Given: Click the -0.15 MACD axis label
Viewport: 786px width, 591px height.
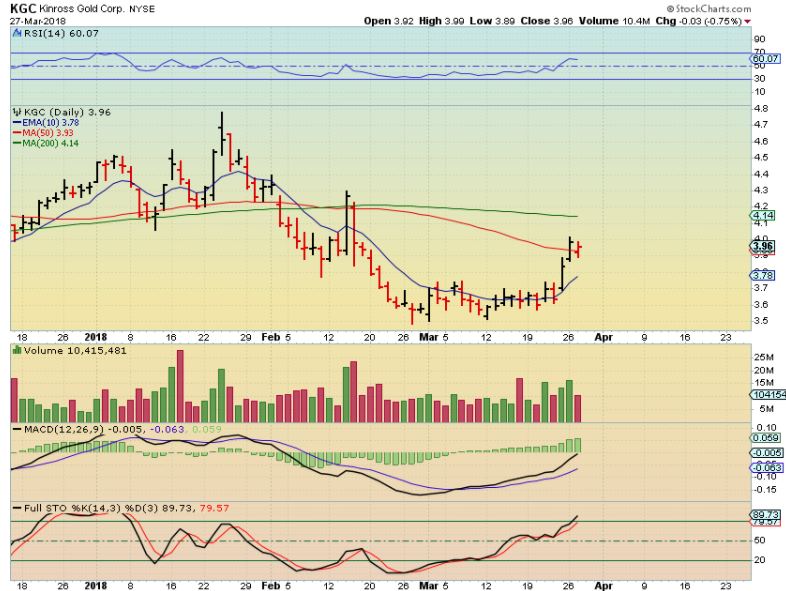Looking at the screenshot, I should click(x=765, y=490).
